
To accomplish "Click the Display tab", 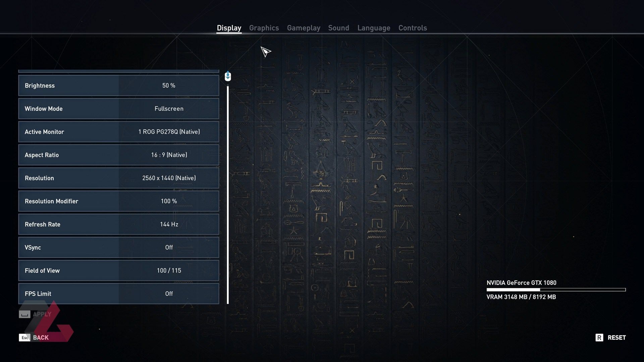I will 229,27.
